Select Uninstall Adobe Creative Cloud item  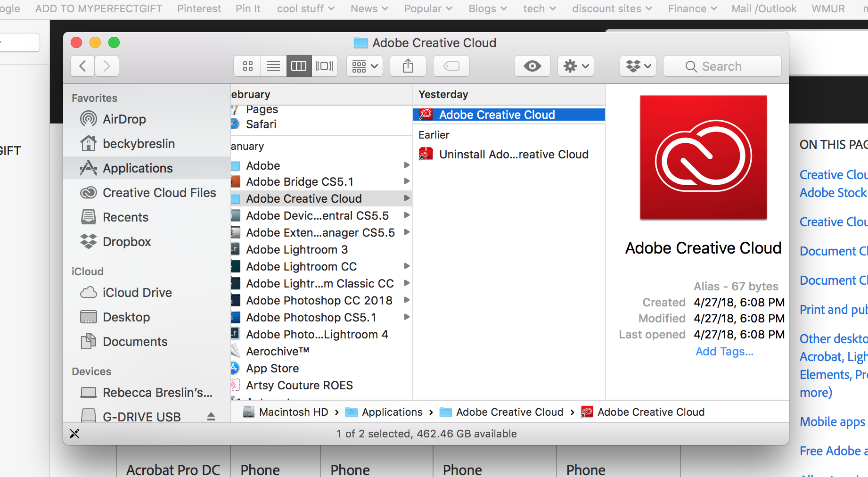pyautogui.click(x=509, y=154)
